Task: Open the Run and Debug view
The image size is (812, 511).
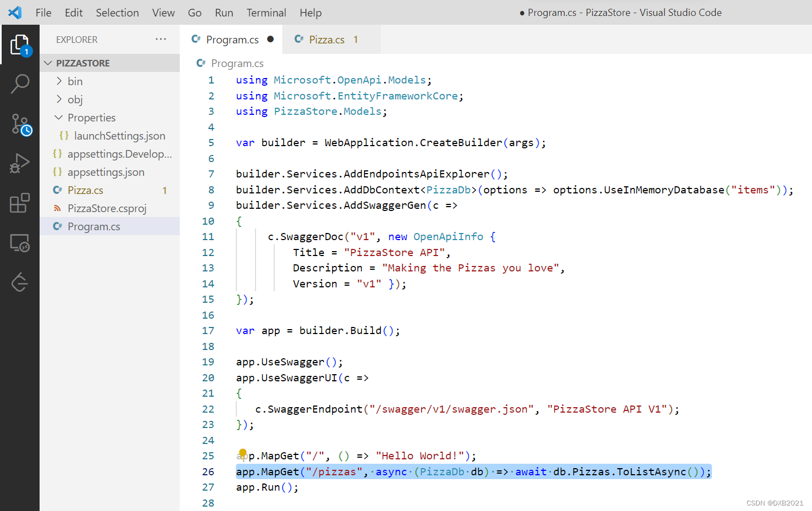Action: [x=20, y=164]
